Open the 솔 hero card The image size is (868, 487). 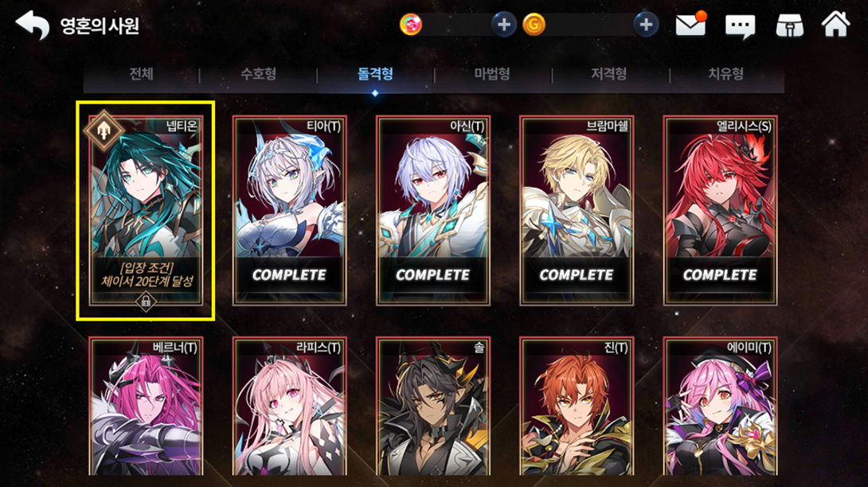(433, 406)
